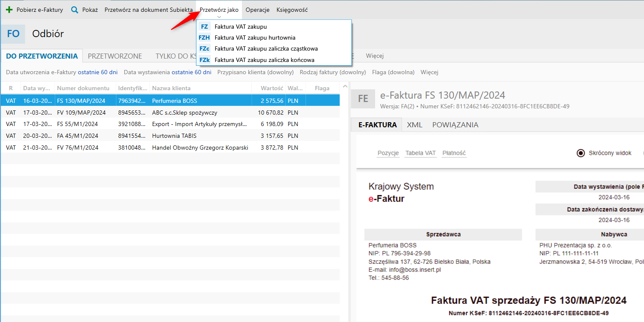Image resolution: width=644 pixels, height=322 pixels.
Task: Click the list scrollbar up arrow
Action: (345, 86)
